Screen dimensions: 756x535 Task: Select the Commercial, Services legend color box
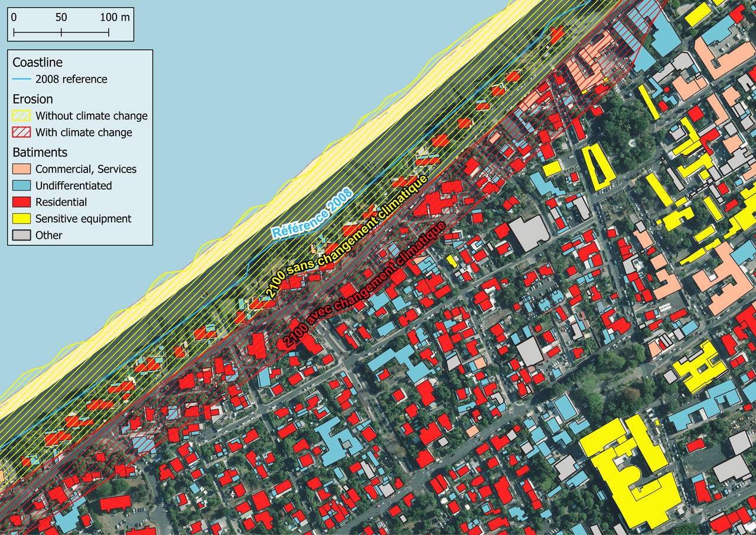pyautogui.click(x=22, y=169)
